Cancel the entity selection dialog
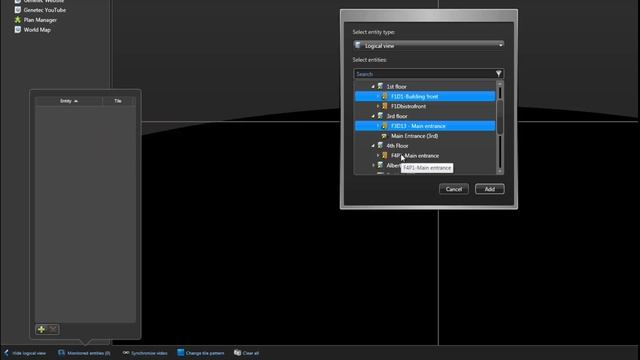This screenshot has width=640, height=360. pyautogui.click(x=453, y=189)
